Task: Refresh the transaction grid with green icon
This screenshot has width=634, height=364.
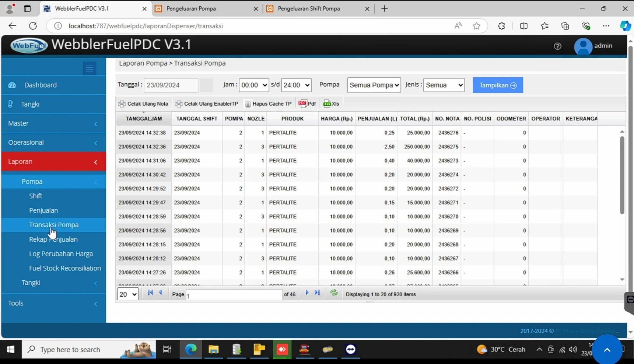Action: click(334, 293)
